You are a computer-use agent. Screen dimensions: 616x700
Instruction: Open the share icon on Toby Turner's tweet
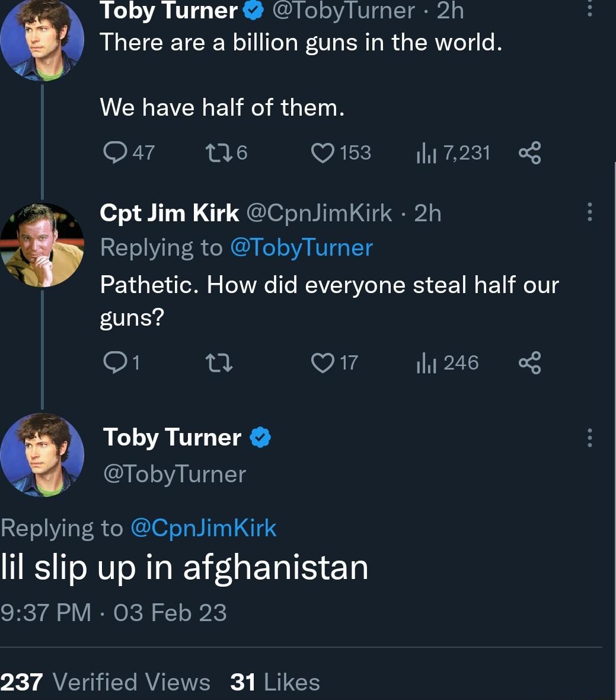pyautogui.click(x=529, y=152)
